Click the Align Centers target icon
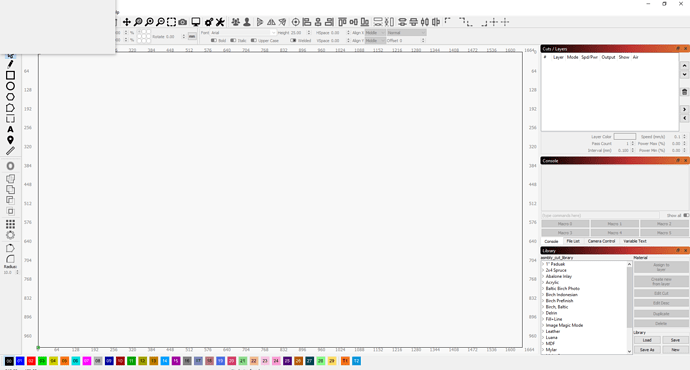Image resolution: width=690 pixels, height=370 pixels. point(296,22)
